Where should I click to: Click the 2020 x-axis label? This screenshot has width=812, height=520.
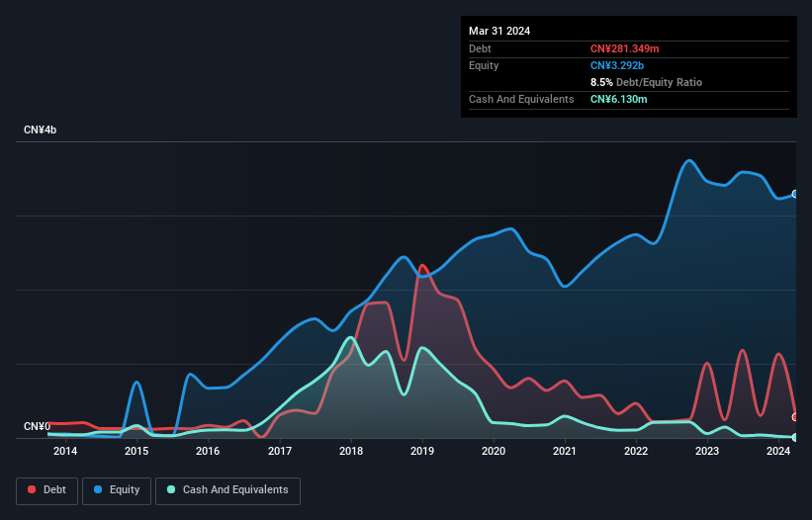[x=494, y=451]
